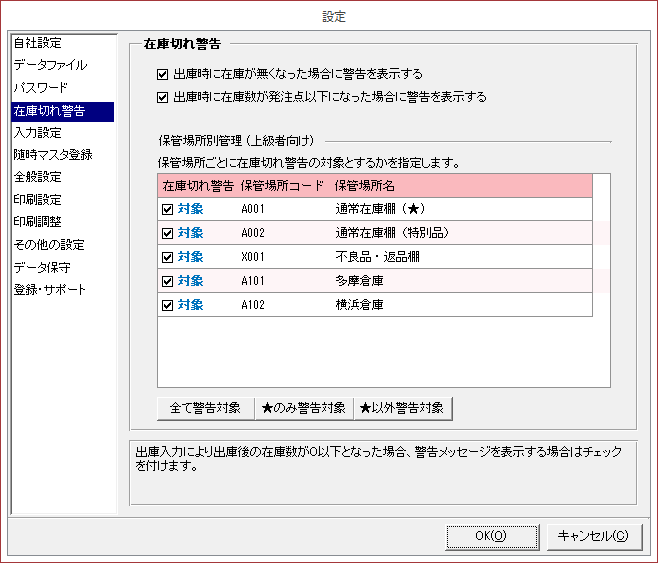658x563 pixels.
Task: Select 登録・サポート in the sidebar
Action: click(x=50, y=289)
